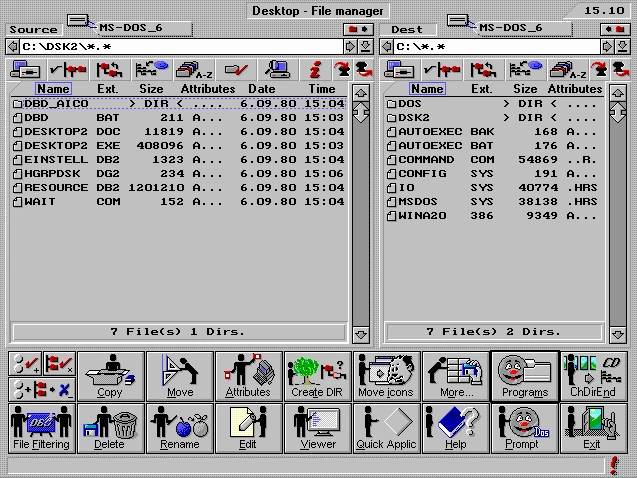
Task: Click the left arrow beside Dest path field
Action: [388, 47]
